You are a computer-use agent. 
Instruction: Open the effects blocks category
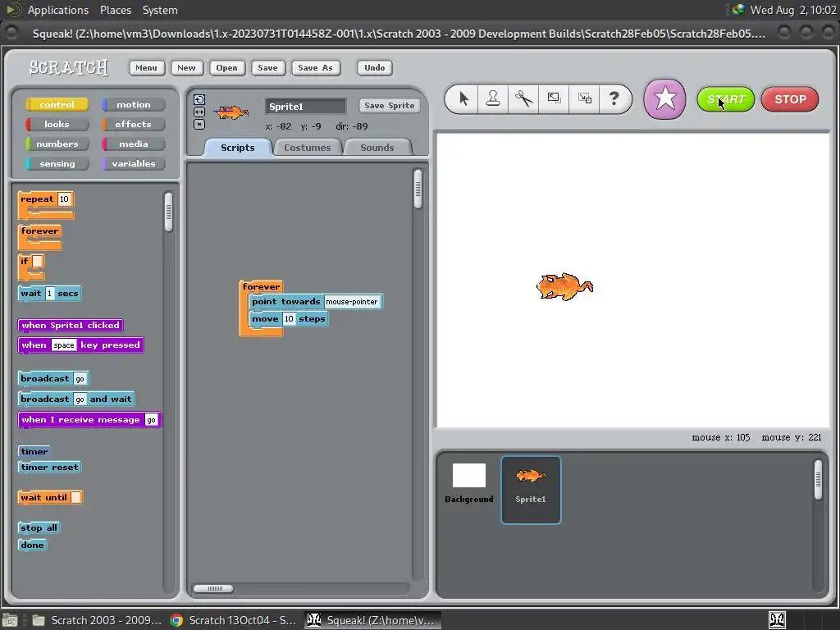coord(134,125)
